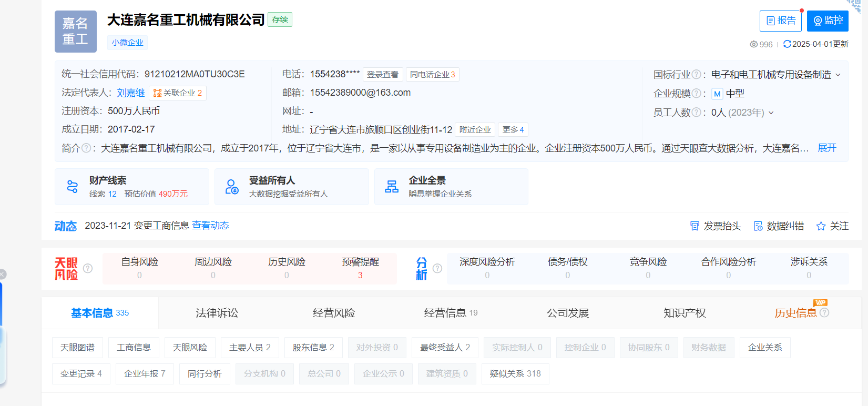Click the M 中型 scale icon
The image size is (868, 406).
717,94
